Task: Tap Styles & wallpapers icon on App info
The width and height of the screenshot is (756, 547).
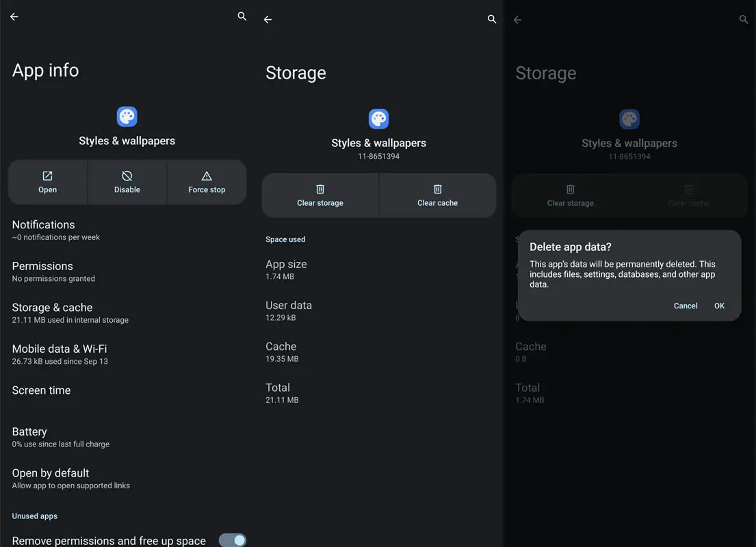Action: 127,117
